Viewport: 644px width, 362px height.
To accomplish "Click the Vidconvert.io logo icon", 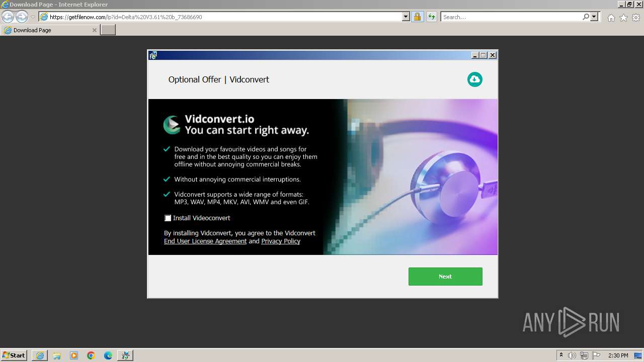I will click(172, 125).
